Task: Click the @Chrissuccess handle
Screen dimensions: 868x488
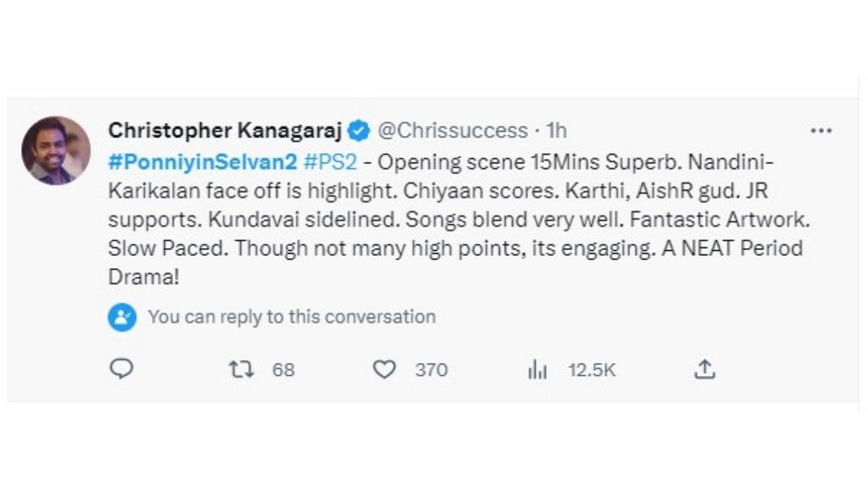Action: (453, 131)
